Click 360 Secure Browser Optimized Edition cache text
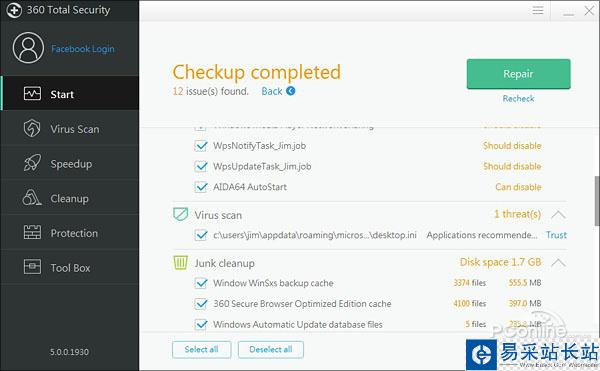The width and height of the screenshot is (600, 371). coord(302,304)
